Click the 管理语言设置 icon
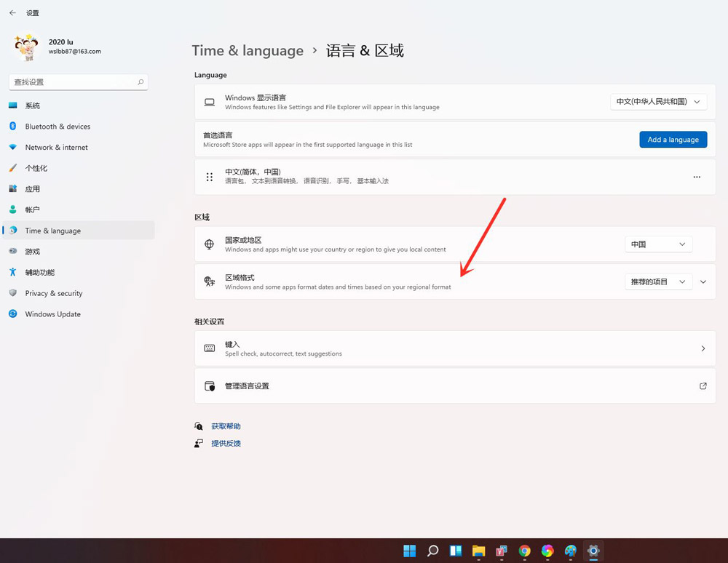This screenshot has height=563, width=728. click(x=210, y=386)
